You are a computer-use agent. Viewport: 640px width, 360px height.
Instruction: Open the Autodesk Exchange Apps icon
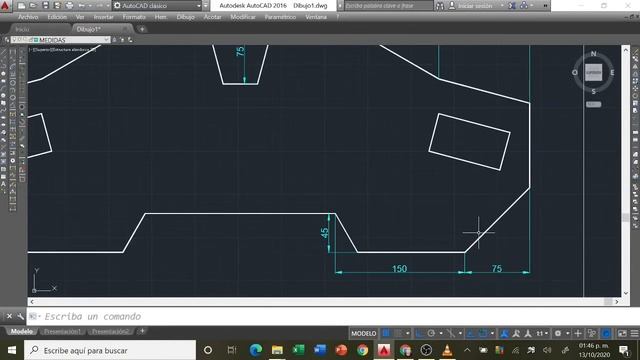click(x=512, y=6)
